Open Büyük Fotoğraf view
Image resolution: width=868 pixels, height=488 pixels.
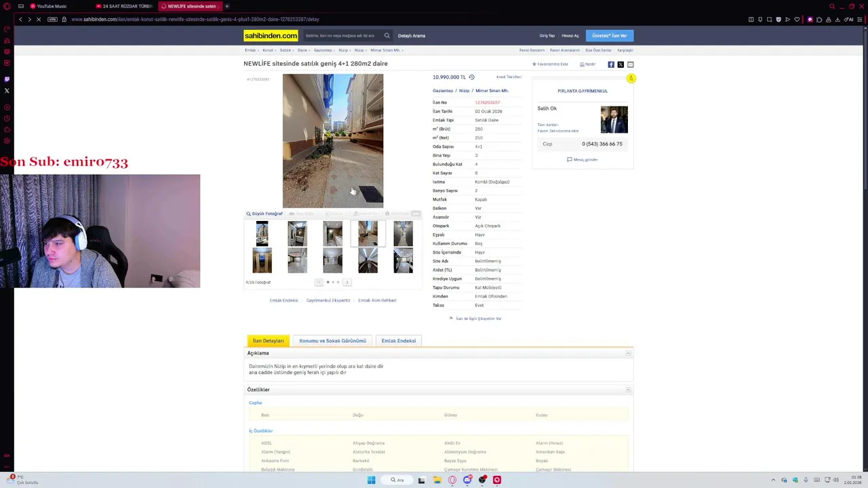tap(264, 213)
